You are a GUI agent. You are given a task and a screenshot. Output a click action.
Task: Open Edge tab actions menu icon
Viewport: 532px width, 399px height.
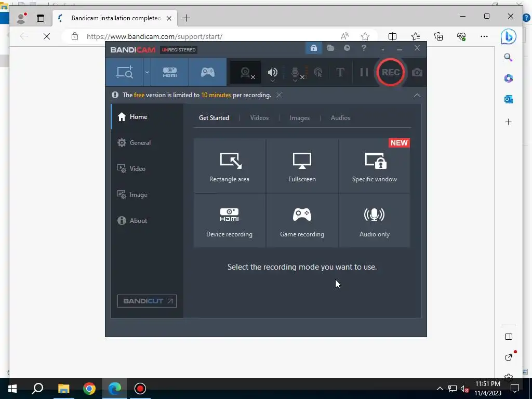pyautogui.click(x=41, y=18)
